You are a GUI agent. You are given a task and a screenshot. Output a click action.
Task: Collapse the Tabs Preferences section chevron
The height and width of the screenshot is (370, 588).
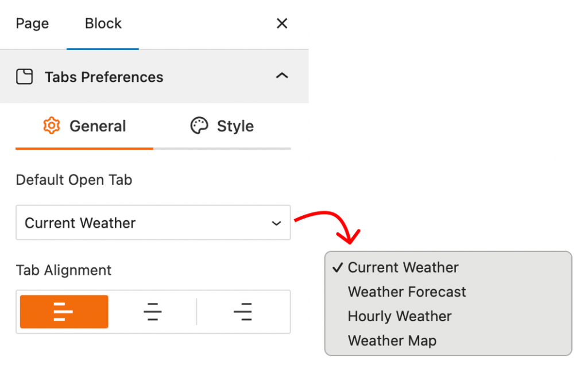[x=282, y=76]
